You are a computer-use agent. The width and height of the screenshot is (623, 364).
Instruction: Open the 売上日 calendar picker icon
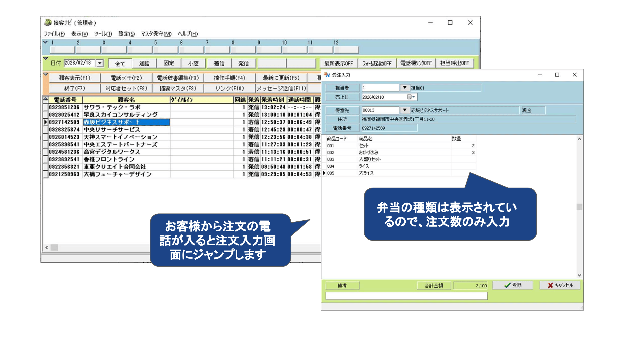(410, 97)
